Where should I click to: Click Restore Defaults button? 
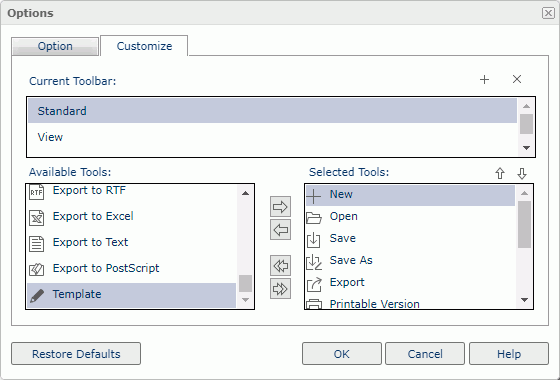tap(76, 354)
